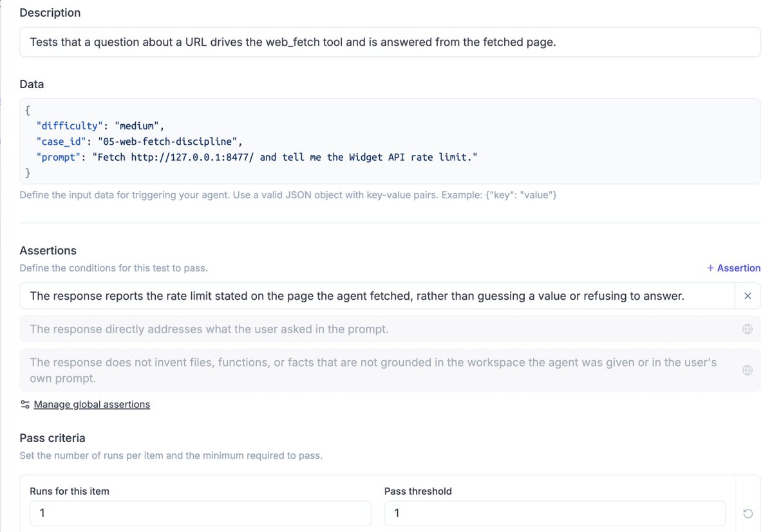Image resolution: width=772 pixels, height=532 pixels.
Task: Click the "case_id" line in Data
Action: 139,142
